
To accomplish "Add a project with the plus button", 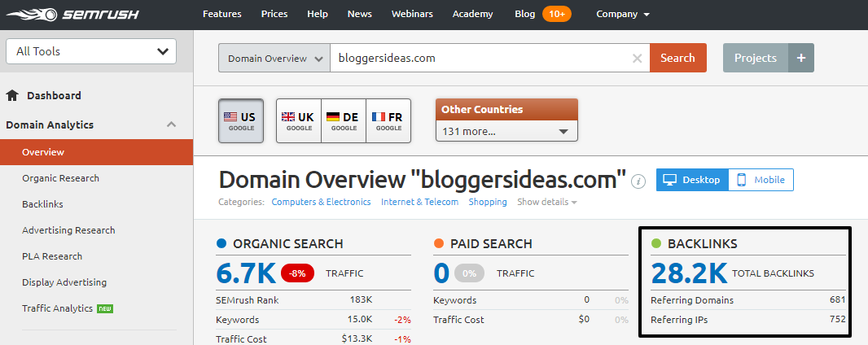I will pos(800,58).
